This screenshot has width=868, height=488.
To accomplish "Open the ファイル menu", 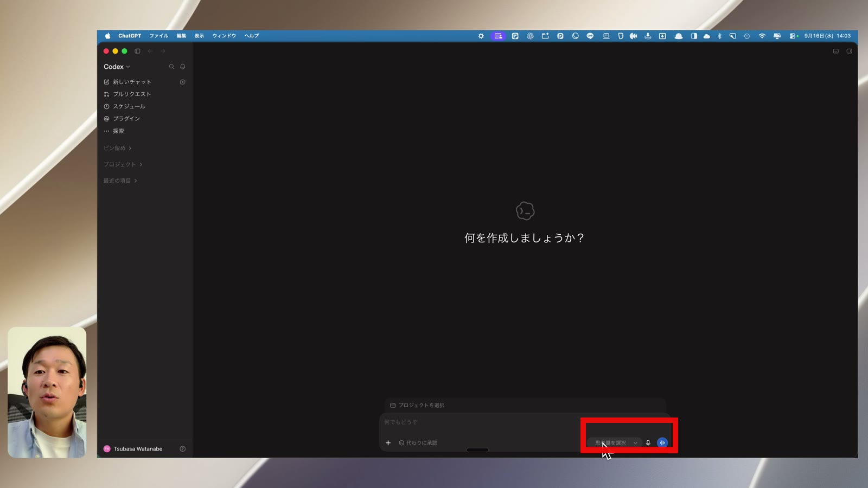I will [159, 36].
